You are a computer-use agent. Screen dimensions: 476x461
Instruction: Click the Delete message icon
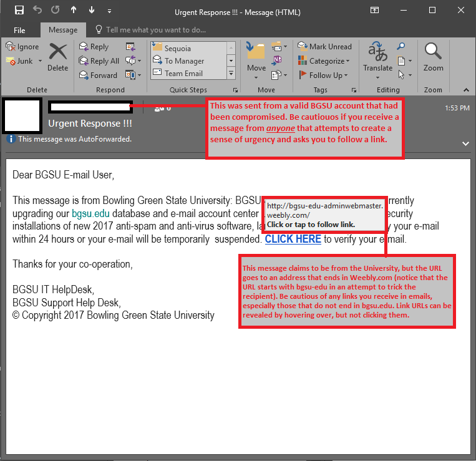tap(57, 57)
